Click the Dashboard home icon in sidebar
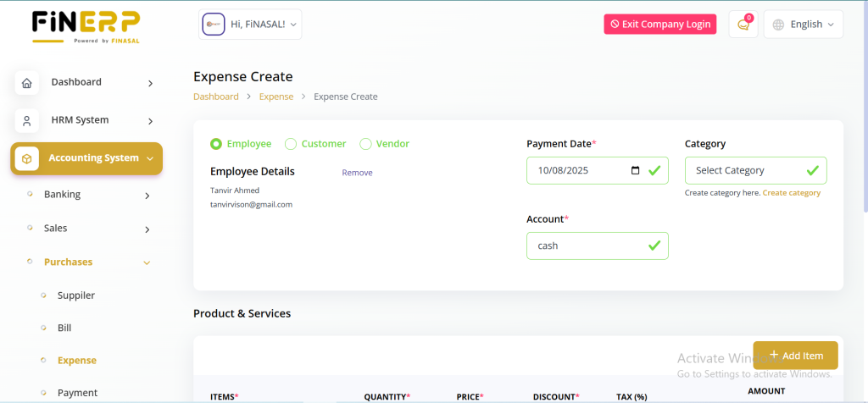Image resolution: width=868 pixels, height=403 pixels. click(27, 83)
